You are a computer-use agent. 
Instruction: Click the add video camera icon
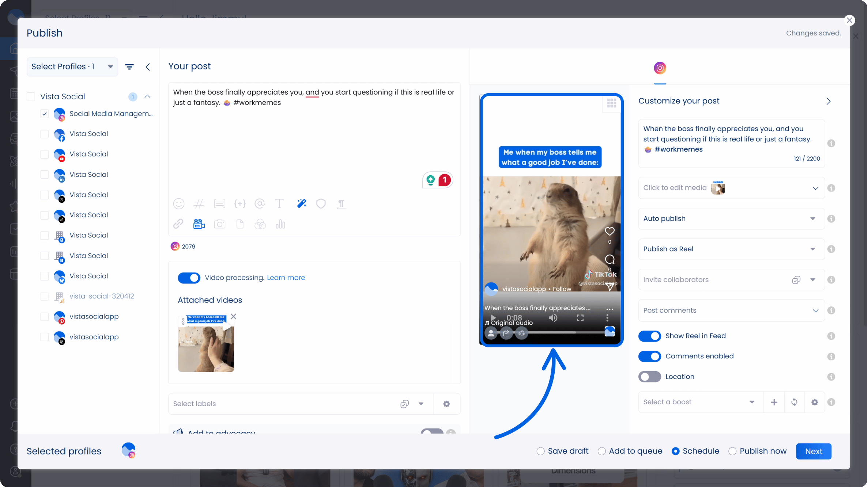click(199, 224)
